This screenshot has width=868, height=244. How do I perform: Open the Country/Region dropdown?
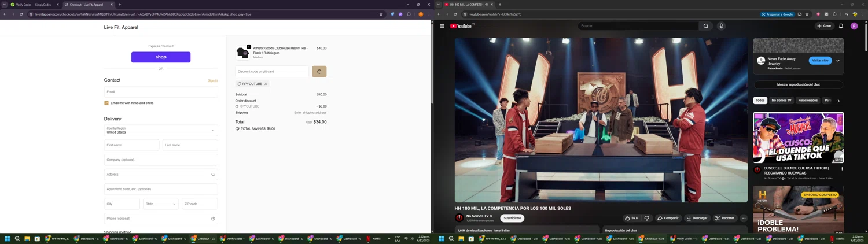(161, 130)
